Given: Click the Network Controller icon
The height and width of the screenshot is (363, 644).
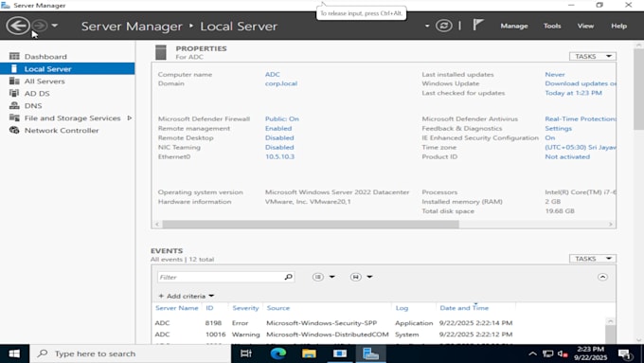Looking at the screenshot, I should tap(14, 130).
